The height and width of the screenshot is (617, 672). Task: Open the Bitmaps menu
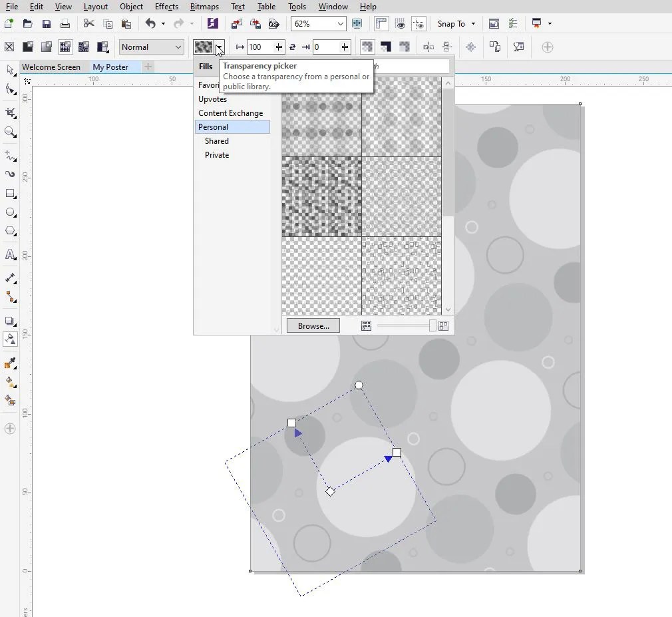[204, 7]
